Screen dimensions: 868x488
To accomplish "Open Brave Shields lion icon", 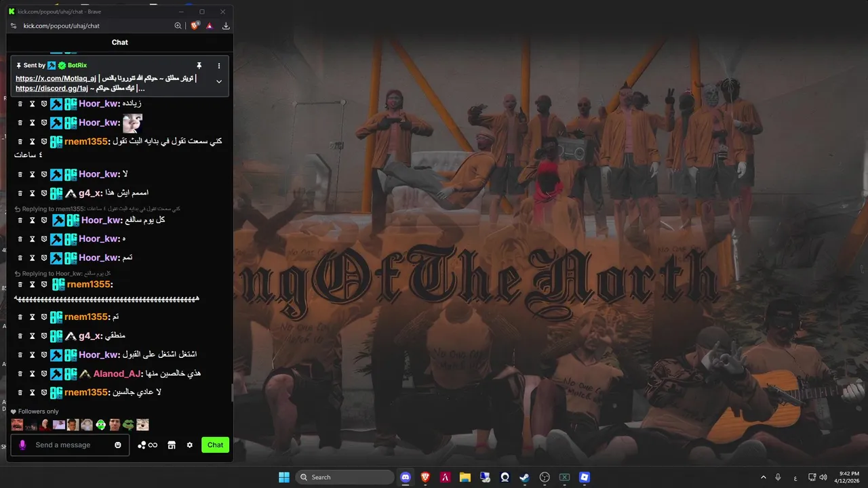I will point(195,26).
